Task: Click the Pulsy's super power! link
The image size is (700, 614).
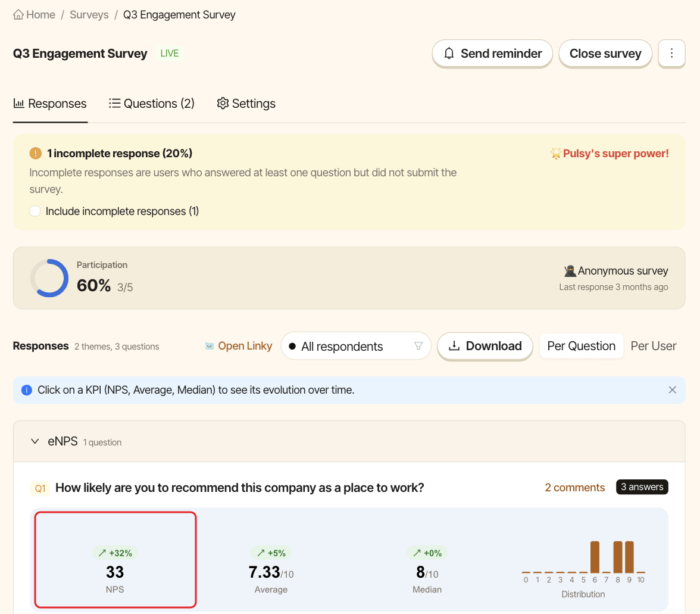Action: 610,153
